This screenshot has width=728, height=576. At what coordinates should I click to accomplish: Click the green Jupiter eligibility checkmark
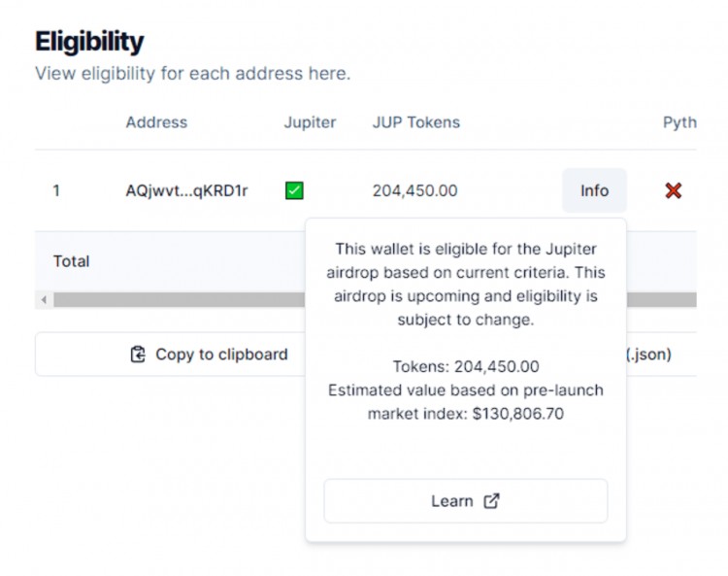(x=294, y=190)
